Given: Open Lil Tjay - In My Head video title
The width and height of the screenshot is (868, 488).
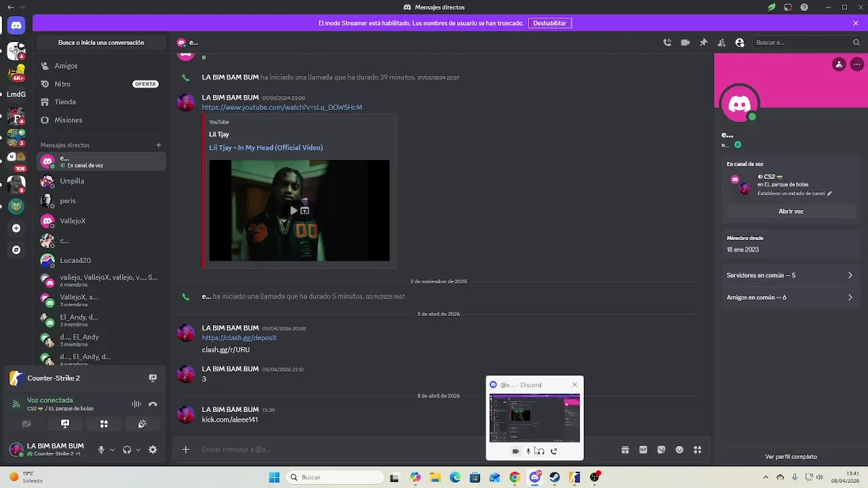Looking at the screenshot, I should point(266,148).
